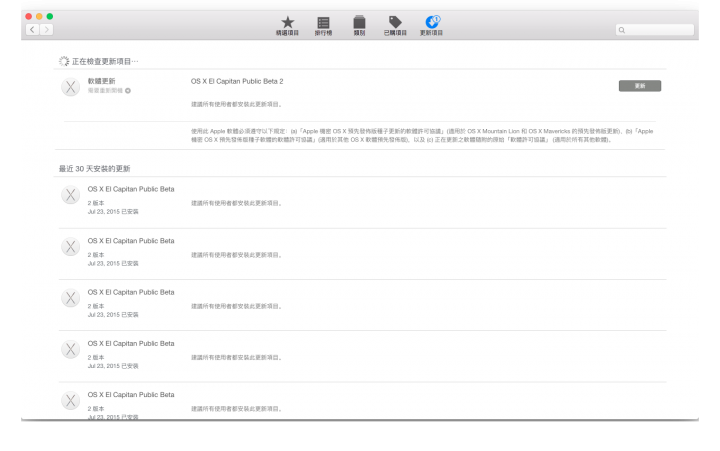Select the 'OS X El Capitan Public Beta 2' title
Viewport: 720px width, 451px height.
tap(237, 81)
